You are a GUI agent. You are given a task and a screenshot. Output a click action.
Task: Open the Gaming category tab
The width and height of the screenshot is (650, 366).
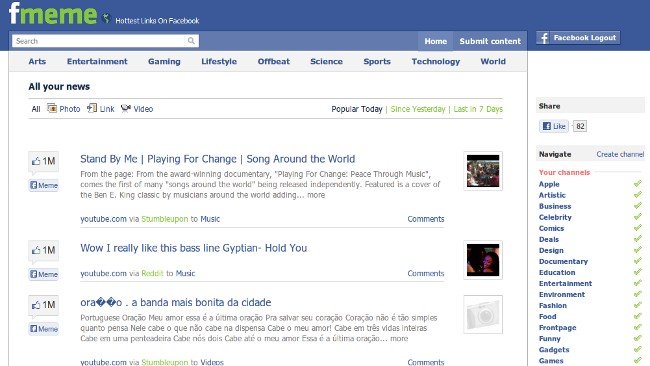click(x=164, y=61)
